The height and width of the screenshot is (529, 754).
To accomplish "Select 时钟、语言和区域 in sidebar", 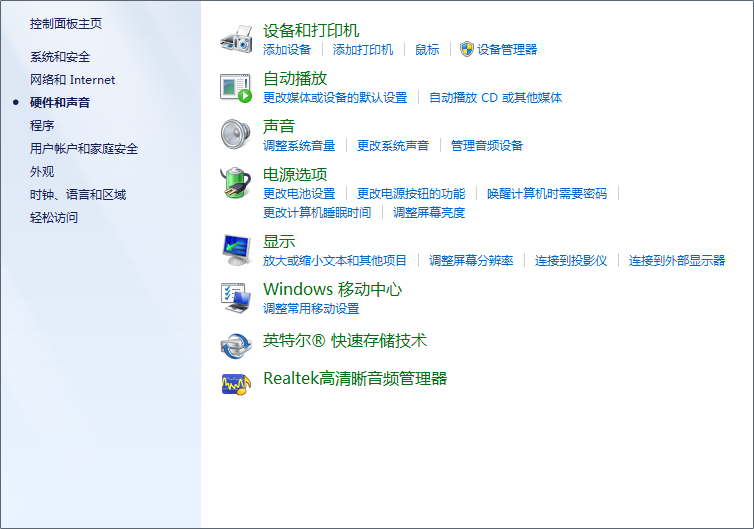I will pos(78,195).
